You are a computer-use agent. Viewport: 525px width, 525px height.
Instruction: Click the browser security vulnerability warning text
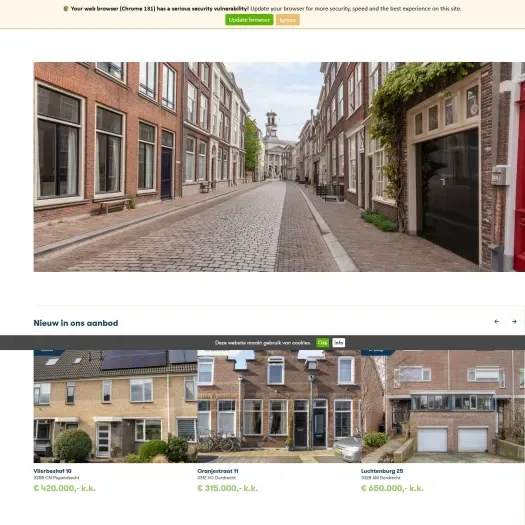point(266,9)
